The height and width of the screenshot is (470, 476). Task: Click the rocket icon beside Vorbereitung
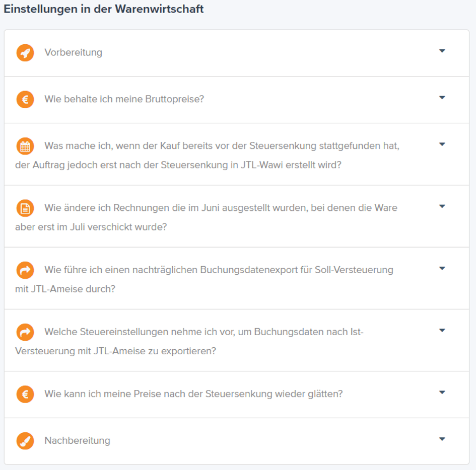coord(25,53)
